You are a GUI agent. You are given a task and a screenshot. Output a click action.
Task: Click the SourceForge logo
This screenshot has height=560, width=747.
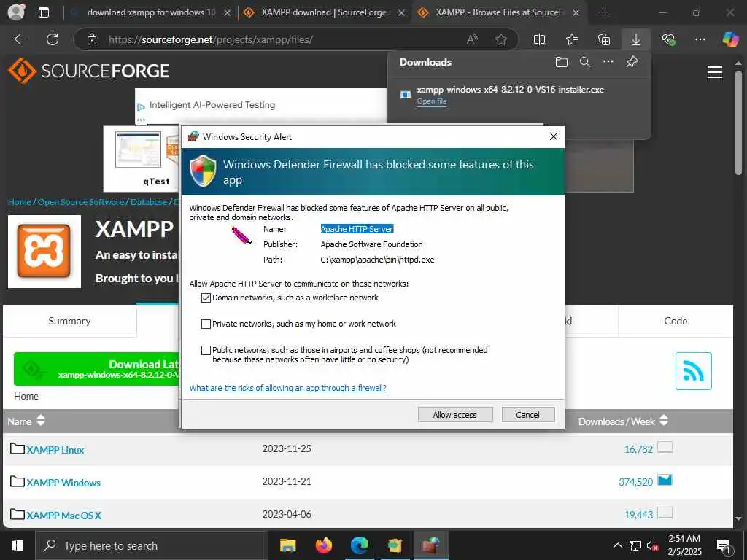[88, 71]
